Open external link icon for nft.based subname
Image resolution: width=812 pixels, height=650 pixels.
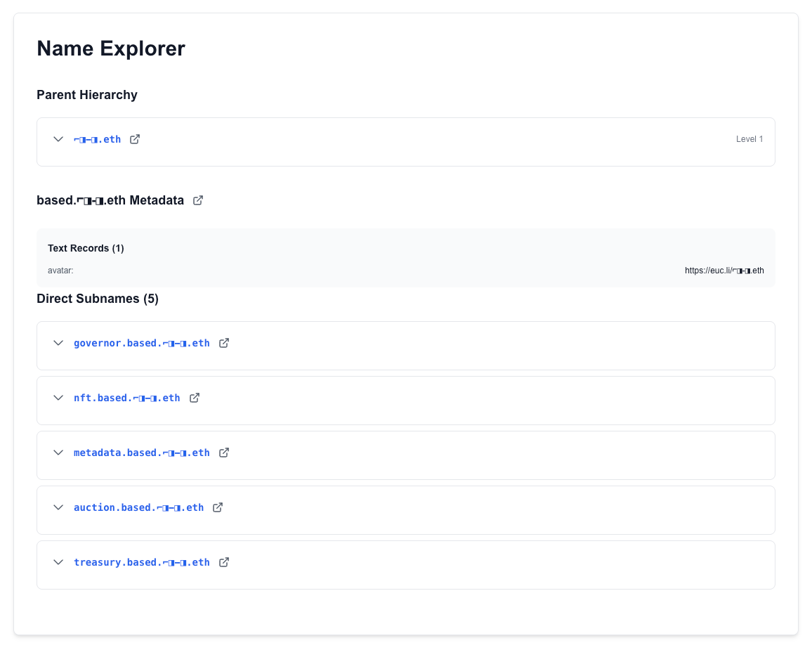(x=195, y=398)
